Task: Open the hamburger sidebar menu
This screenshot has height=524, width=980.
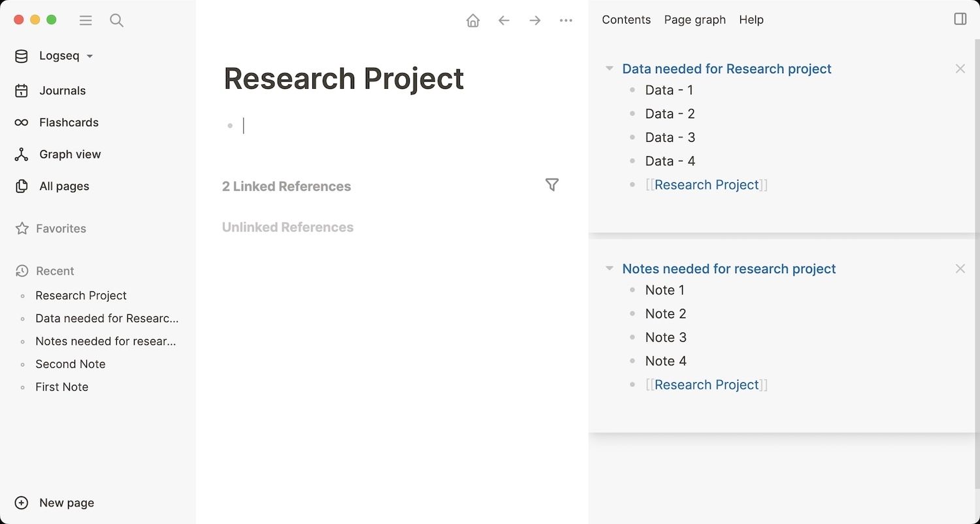Action: [x=86, y=20]
